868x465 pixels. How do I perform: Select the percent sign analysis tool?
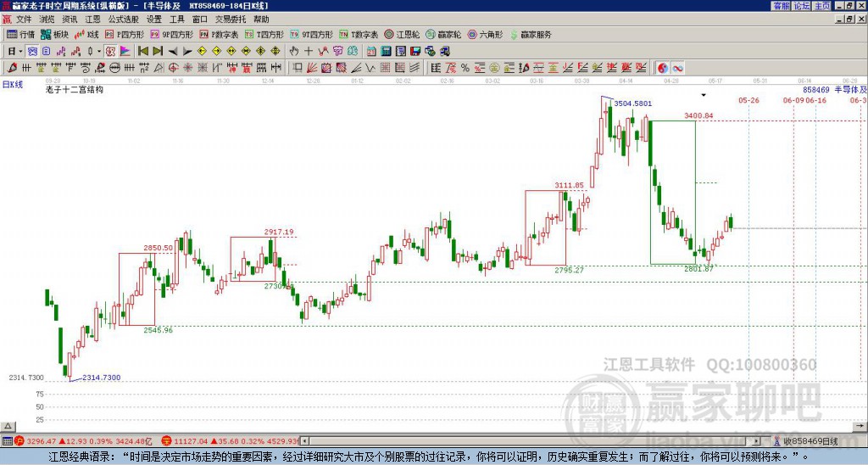tap(465, 68)
